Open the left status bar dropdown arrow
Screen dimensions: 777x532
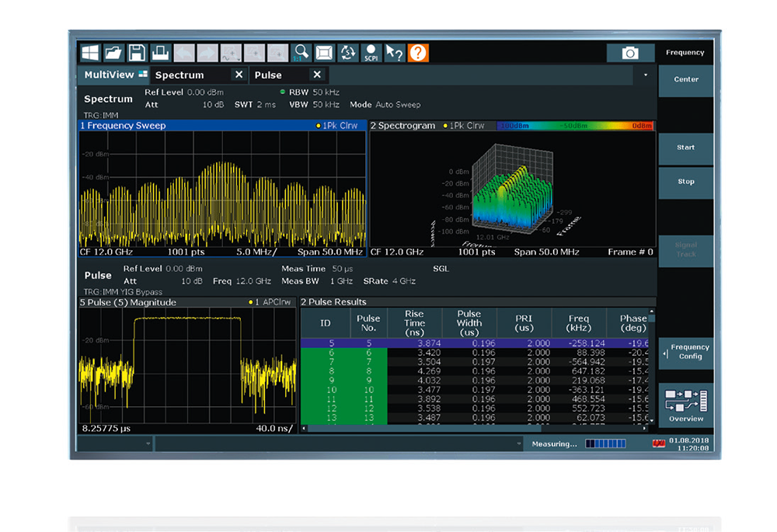[148, 444]
